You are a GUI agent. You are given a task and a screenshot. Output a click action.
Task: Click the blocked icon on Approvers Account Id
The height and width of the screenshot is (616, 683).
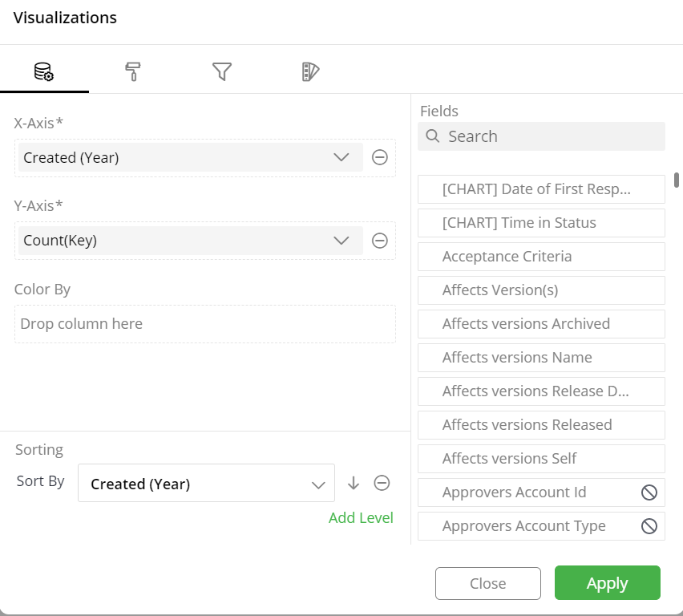(649, 492)
